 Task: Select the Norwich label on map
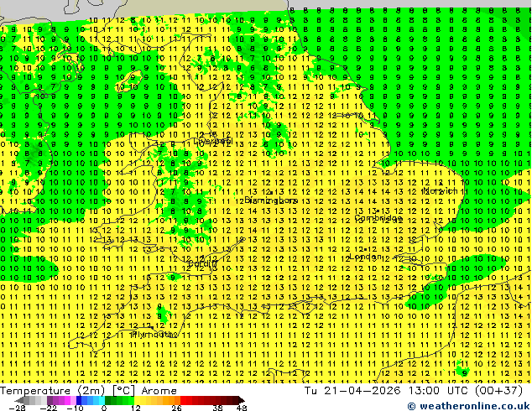coord(441,190)
